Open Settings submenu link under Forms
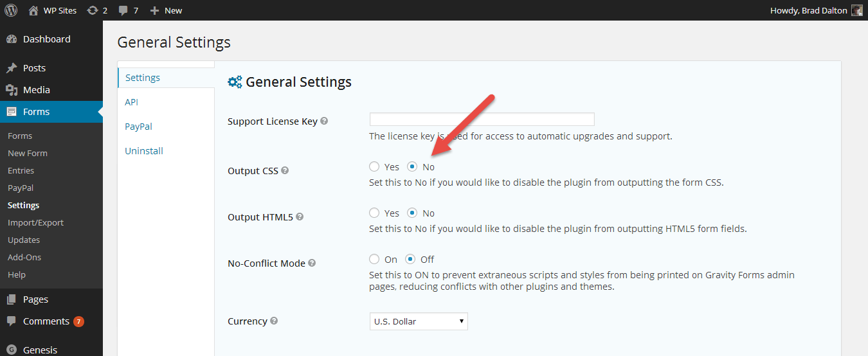The image size is (868, 356). click(24, 205)
